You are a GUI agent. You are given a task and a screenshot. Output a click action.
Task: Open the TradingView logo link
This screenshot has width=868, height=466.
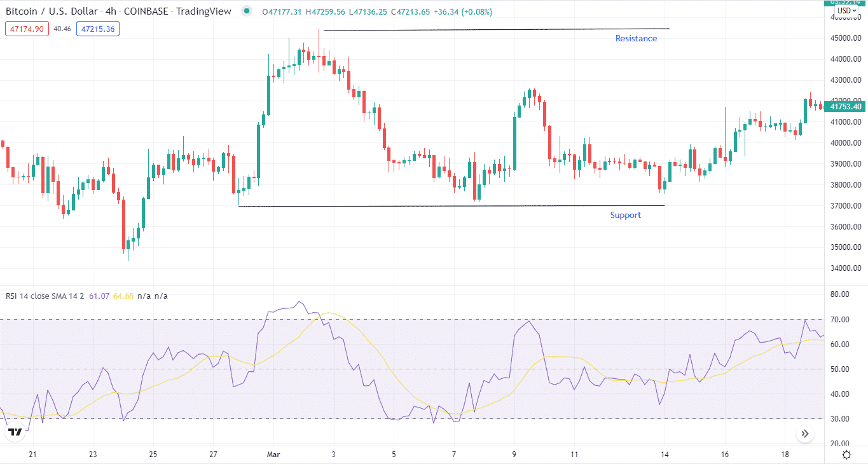[x=15, y=432]
